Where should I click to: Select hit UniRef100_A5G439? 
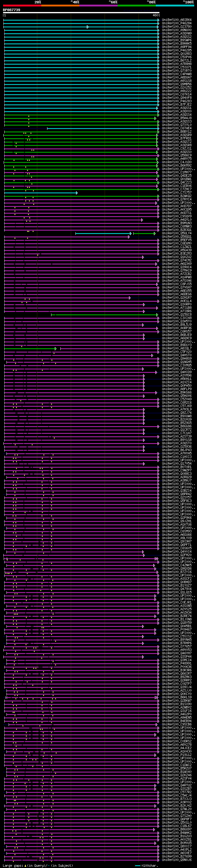pos(177,250)
